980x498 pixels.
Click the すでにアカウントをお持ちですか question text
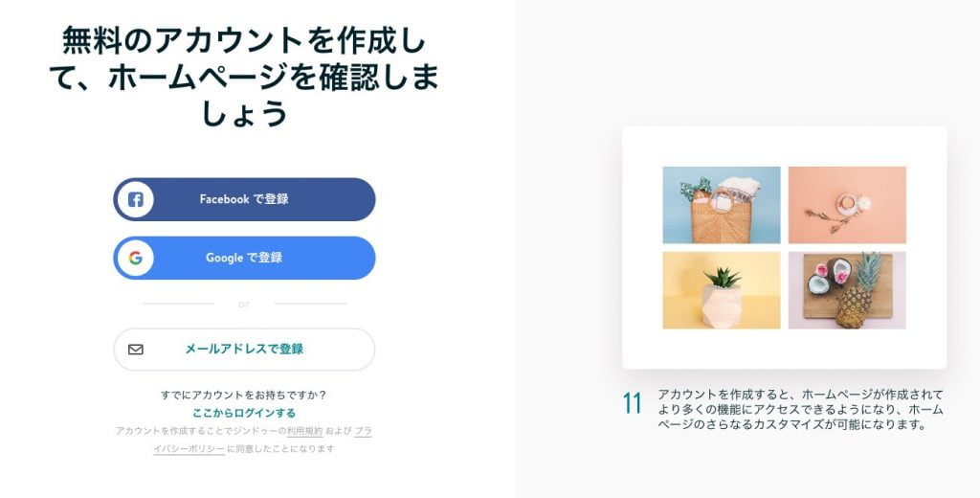click(x=244, y=395)
